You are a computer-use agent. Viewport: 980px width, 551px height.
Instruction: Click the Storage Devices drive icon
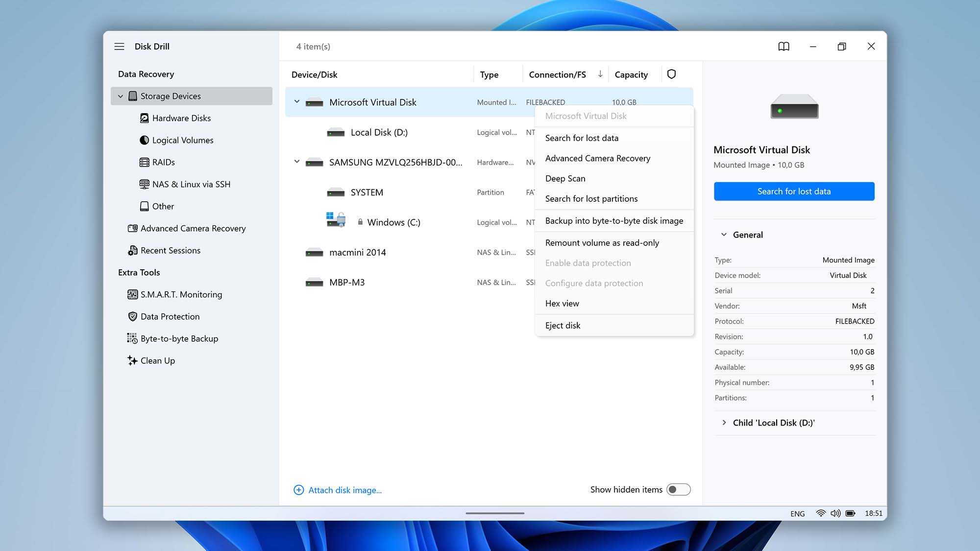(x=133, y=96)
